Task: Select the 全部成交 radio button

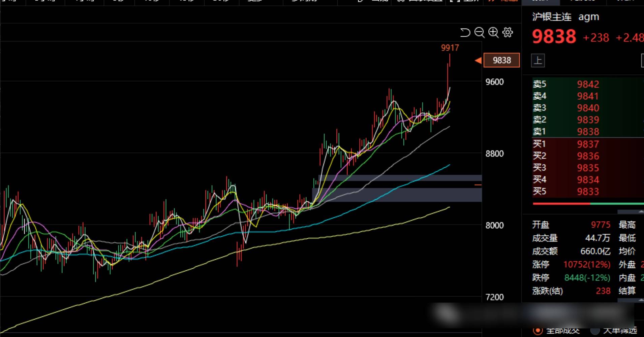Action: click(538, 331)
